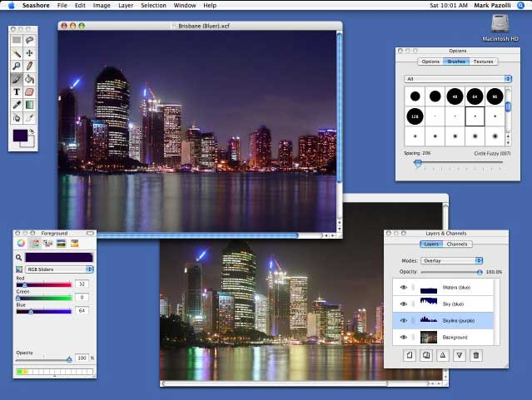Select the Text tool in the toolbox
Image resolution: width=532 pixels, height=400 pixels.
pos(17,91)
